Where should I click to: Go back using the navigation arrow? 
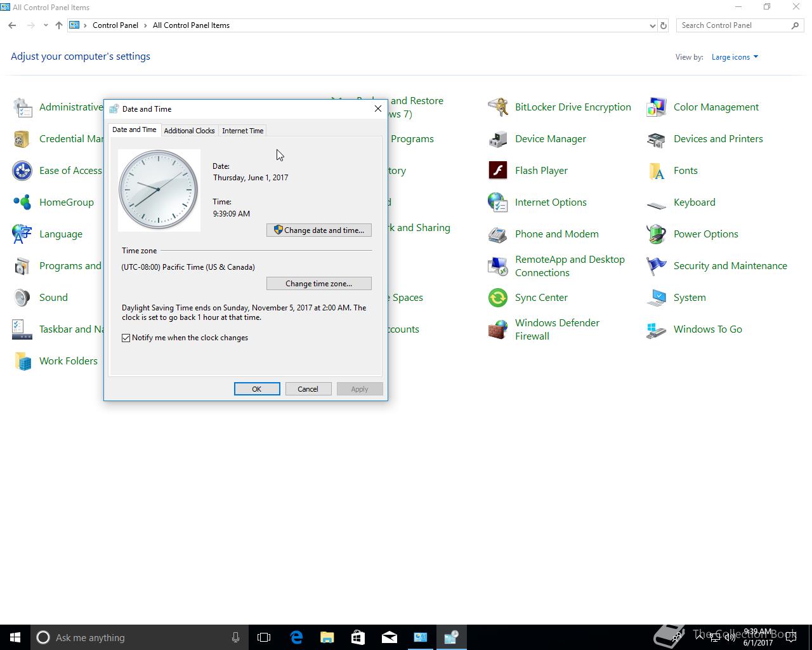point(12,25)
